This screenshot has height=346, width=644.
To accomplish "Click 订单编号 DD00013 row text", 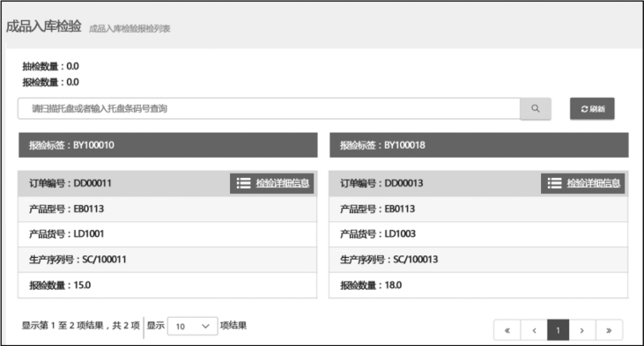I will pyautogui.click(x=381, y=183).
